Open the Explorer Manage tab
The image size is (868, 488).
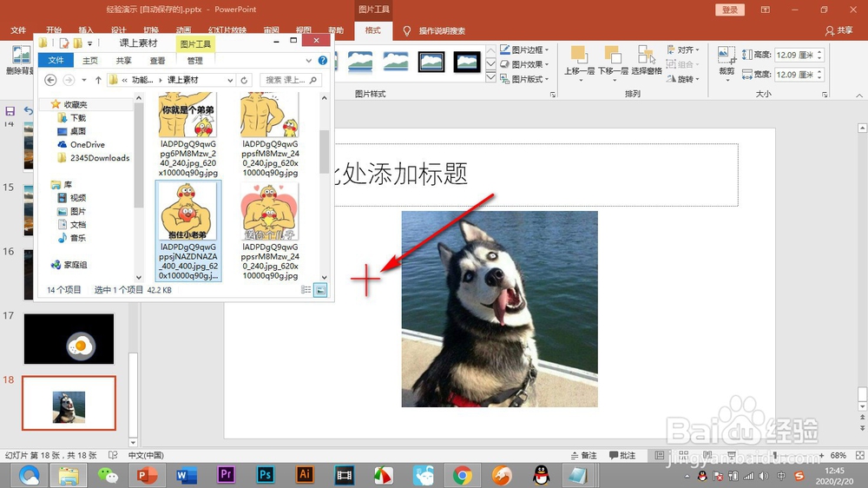(194, 61)
